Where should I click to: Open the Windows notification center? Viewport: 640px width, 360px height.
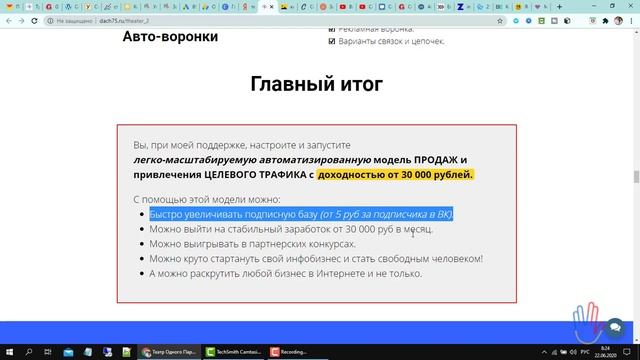tap(627, 352)
